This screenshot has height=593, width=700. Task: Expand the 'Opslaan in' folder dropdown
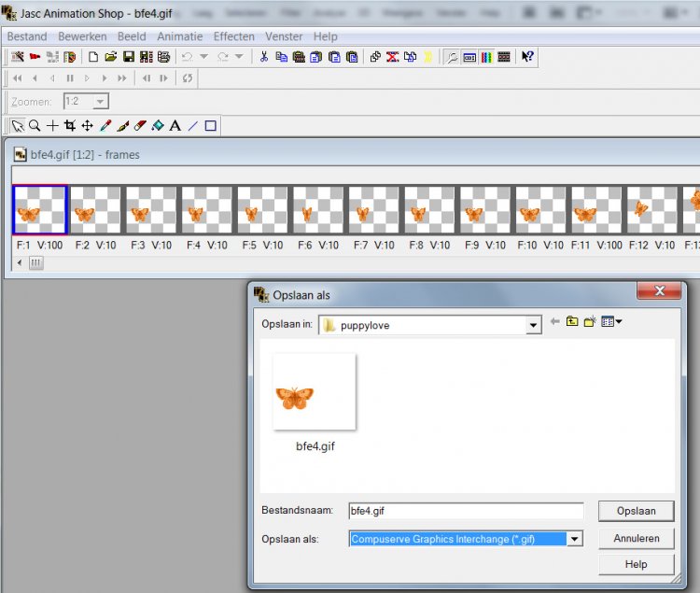click(x=533, y=325)
